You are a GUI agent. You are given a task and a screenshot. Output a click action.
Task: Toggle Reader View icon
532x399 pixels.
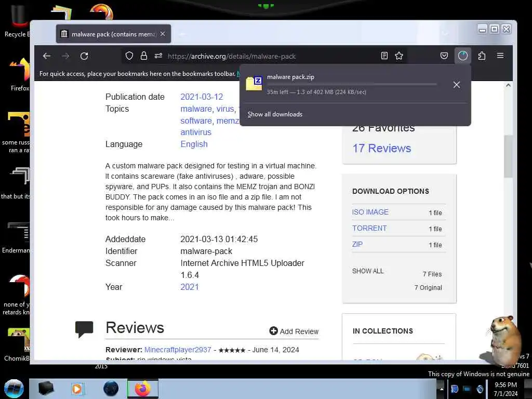(384, 56)
